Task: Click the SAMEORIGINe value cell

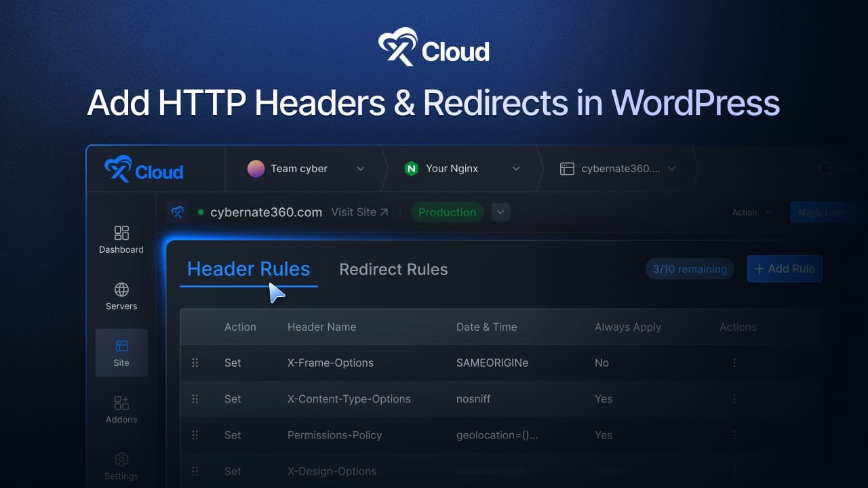Action: click(x=492, y=363)
